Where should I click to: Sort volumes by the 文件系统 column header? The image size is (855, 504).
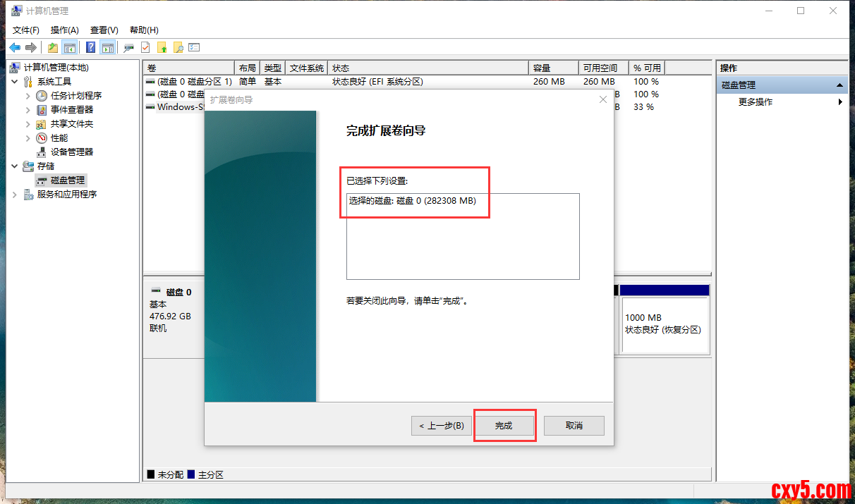point(306,68)
